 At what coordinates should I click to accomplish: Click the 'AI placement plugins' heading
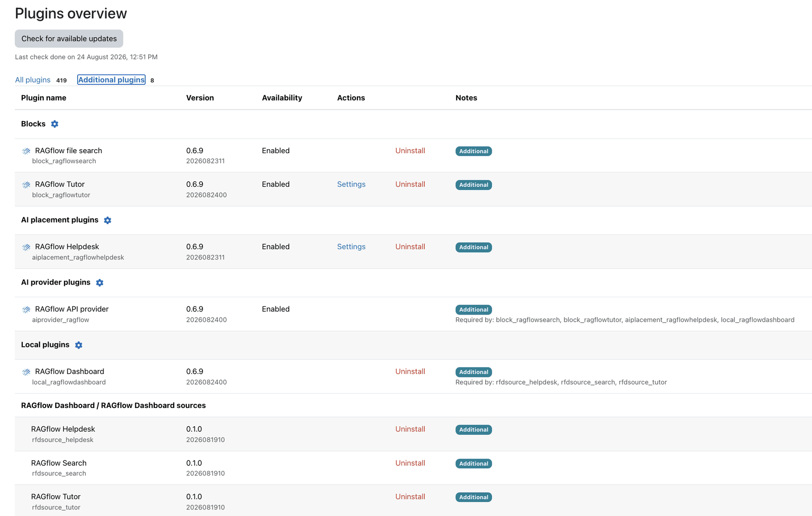pos(59,220)
